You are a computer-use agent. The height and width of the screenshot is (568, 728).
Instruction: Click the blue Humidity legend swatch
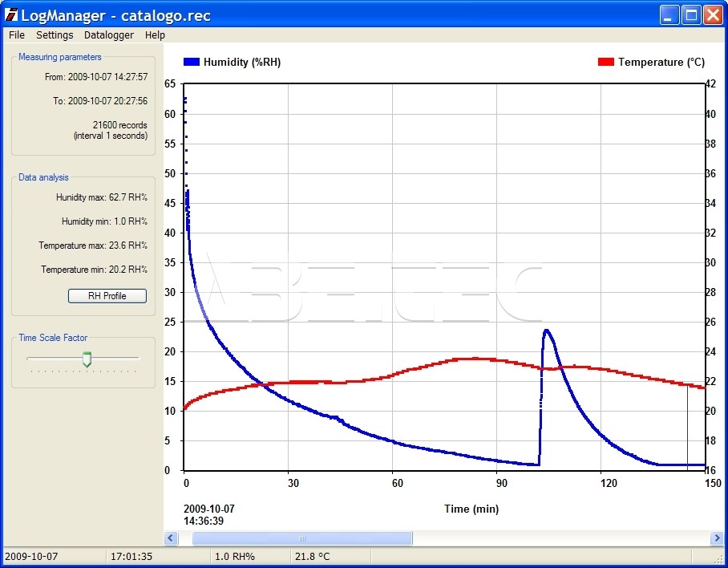pos(191,62)
